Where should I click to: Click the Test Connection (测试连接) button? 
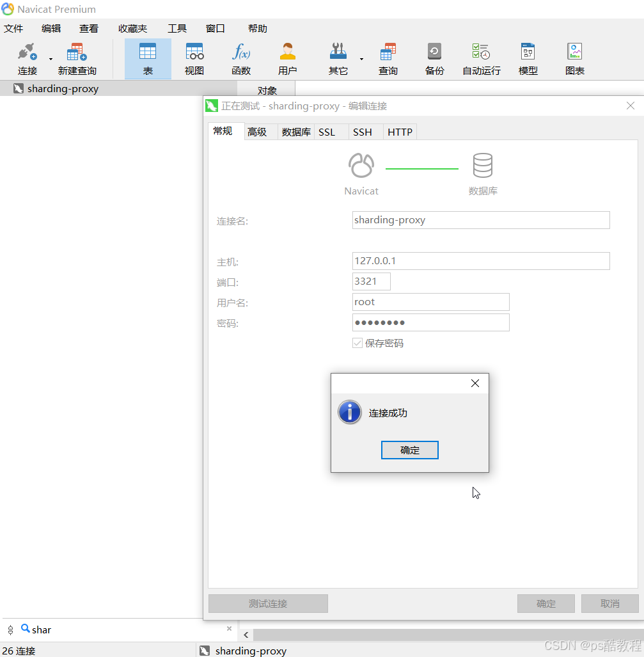pyautogui.click(x=268, y=603)
